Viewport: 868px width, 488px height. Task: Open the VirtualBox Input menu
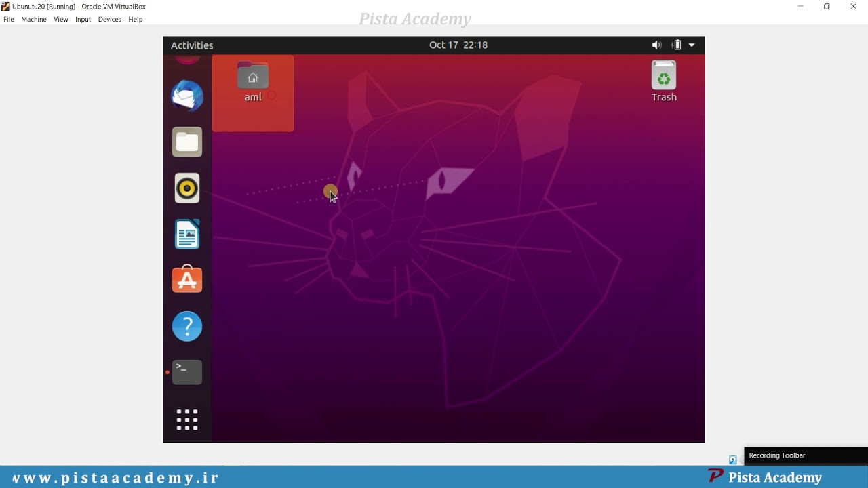pos(83,20)
